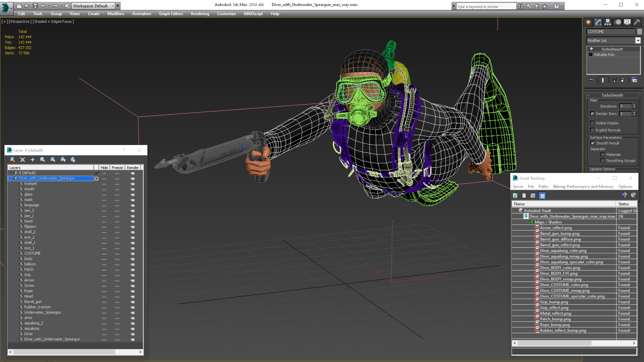644x362 pixels.
Task: Click Shaded + Edged Faces viewport label
Action: click(x=53, y=21)
